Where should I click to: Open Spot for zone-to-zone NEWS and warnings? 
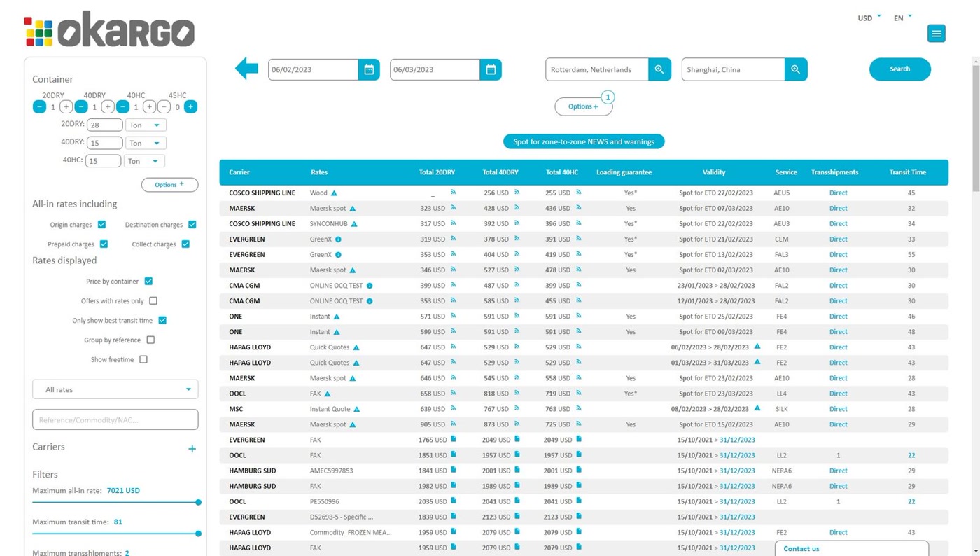(584, 141)
